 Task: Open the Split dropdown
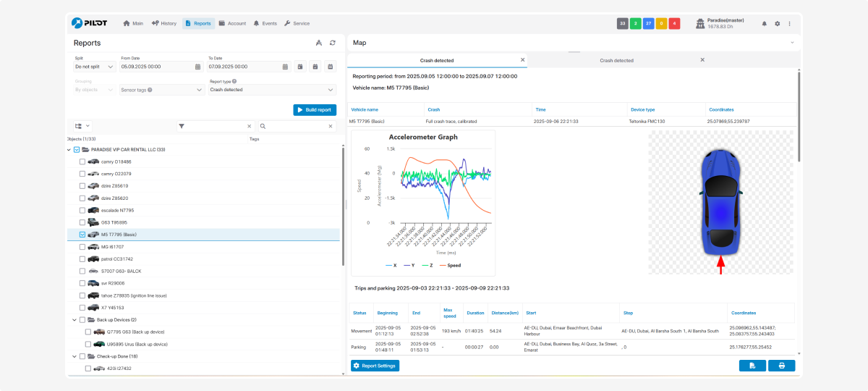point(95,67)
